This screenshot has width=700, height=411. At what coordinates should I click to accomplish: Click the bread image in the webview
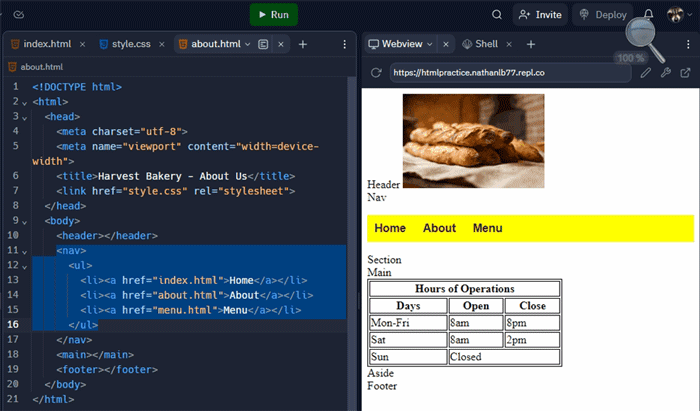pyautogui.click(x=473, y=141)
